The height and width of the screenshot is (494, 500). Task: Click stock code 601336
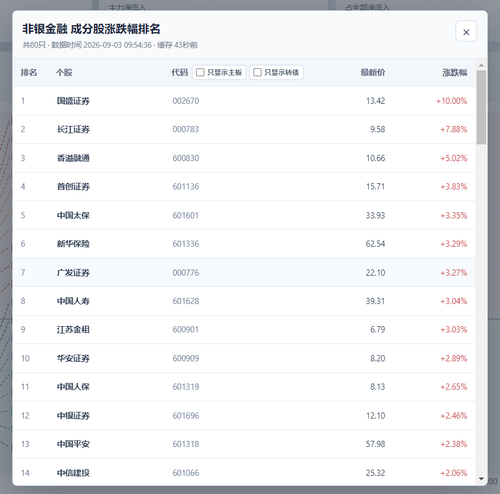186,244
